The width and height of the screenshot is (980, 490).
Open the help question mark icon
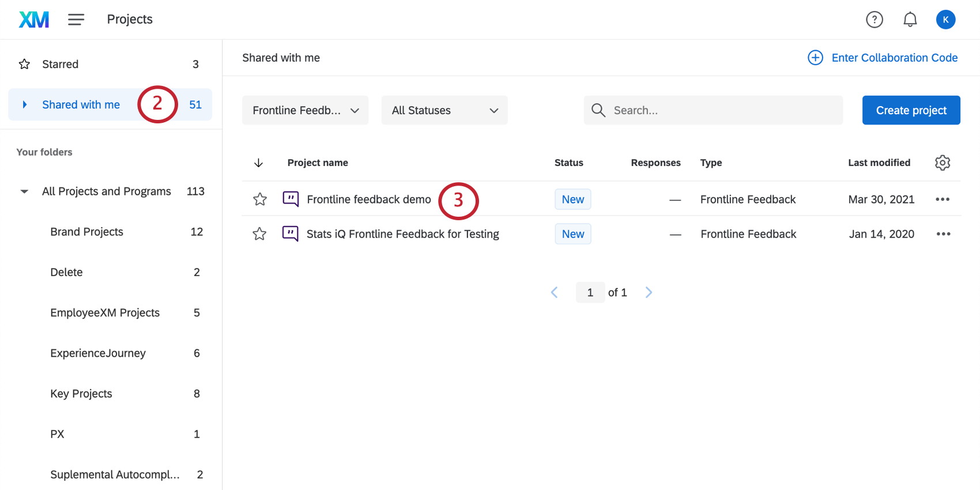point(875,20)
